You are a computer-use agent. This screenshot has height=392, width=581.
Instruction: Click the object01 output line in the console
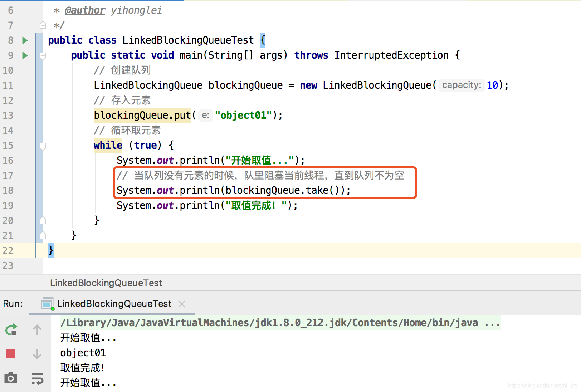point(83,353)
